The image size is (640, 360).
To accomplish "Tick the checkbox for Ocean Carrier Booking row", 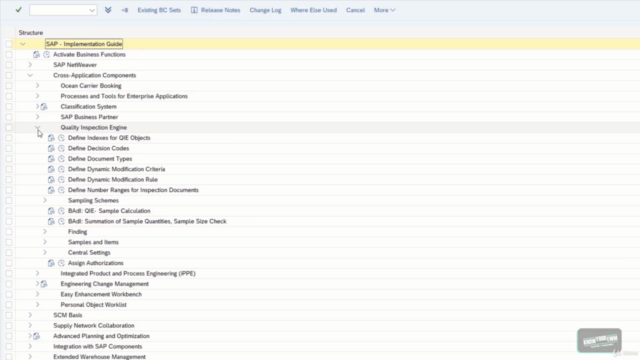I will 9,86.
